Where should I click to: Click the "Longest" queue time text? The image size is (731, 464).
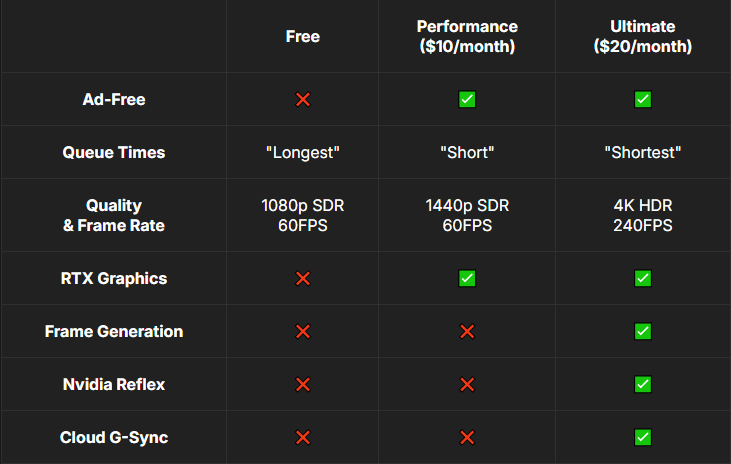coord(303,152)
